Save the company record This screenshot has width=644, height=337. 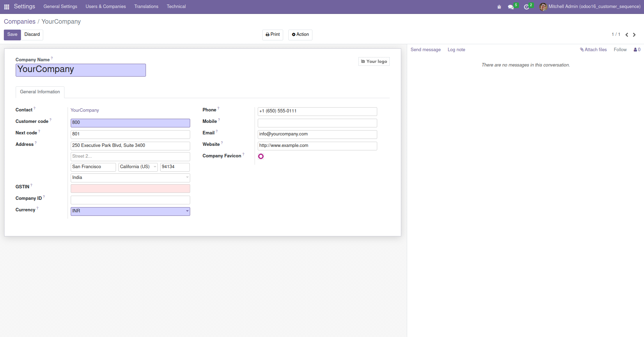[12, 35]
